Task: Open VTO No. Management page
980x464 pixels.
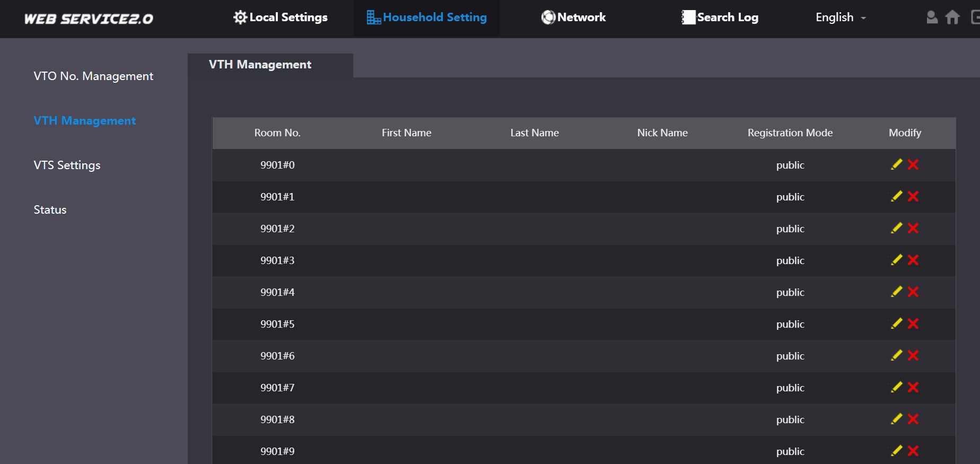Action: coord(93,76)
